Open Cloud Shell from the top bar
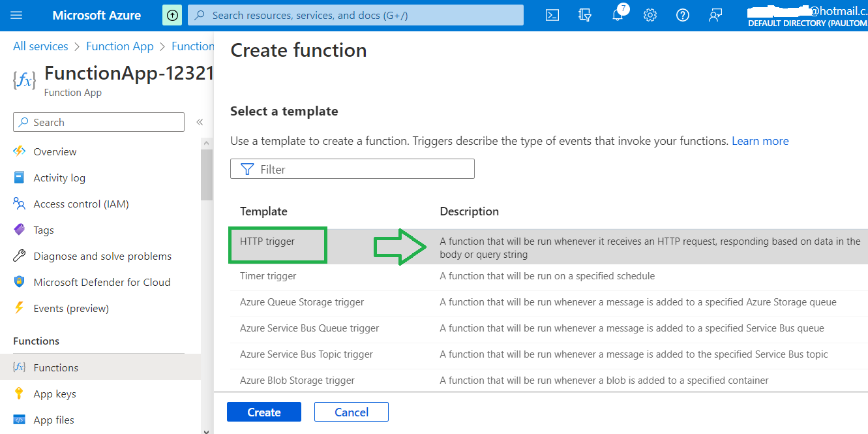The width and height of the screenshot is (868, 434). click(x=552, y=15)
